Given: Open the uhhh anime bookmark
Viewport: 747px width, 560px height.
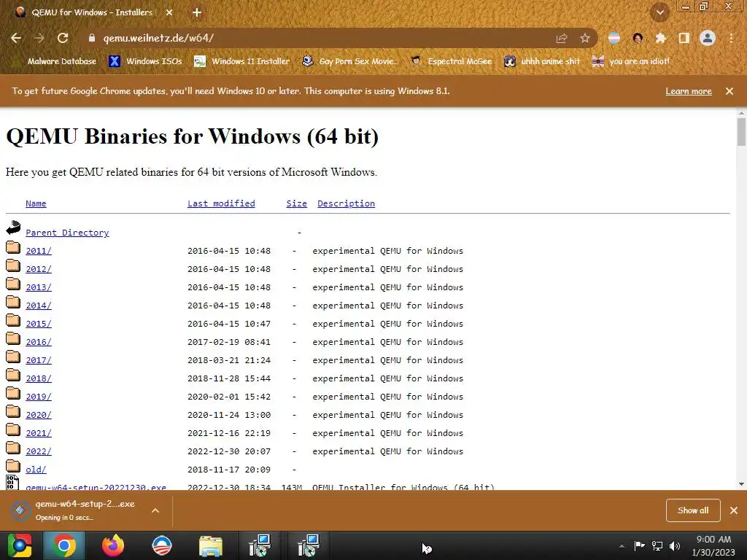Looking at the screenshot, I should click(542, 61).
